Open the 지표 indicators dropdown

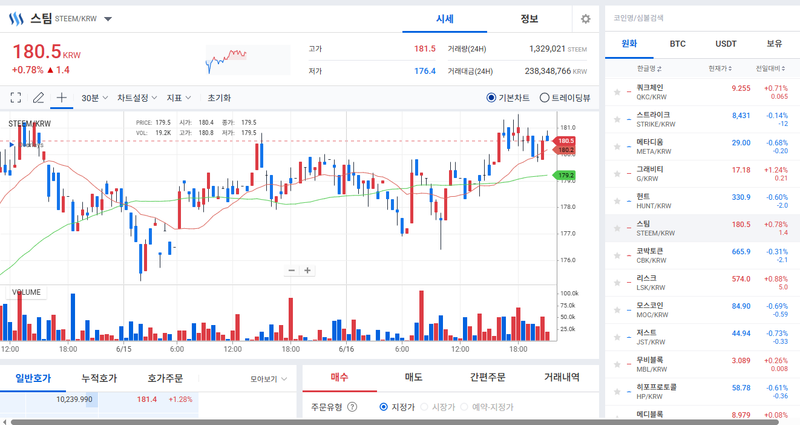tap(179, 97)
